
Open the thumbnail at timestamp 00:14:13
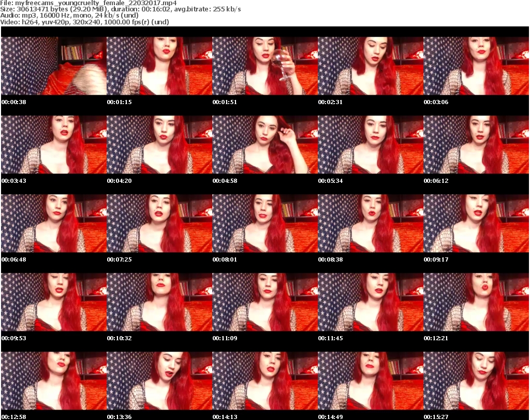265,381
